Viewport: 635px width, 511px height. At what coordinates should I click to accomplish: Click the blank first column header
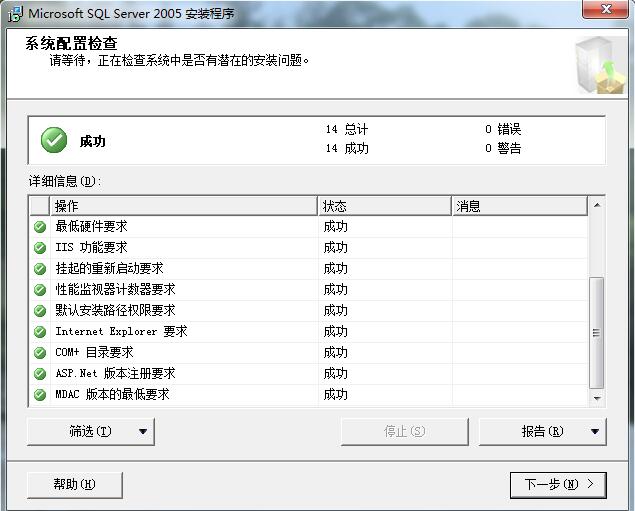tap(40, 206)
